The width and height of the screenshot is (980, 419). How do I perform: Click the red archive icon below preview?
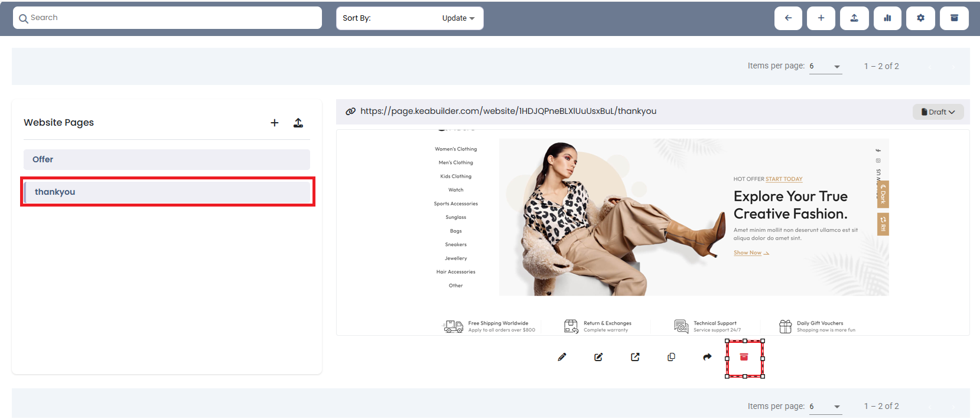click(744, 357)
